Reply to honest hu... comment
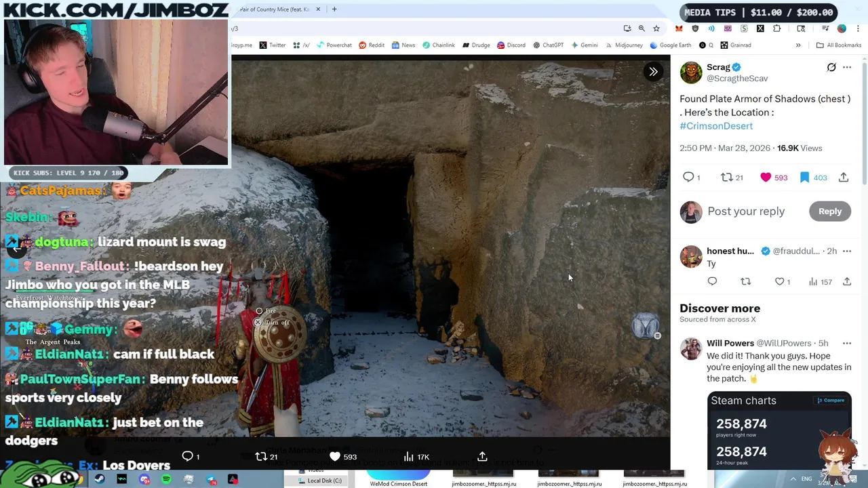The image size is (868, 488). (712, 281)
